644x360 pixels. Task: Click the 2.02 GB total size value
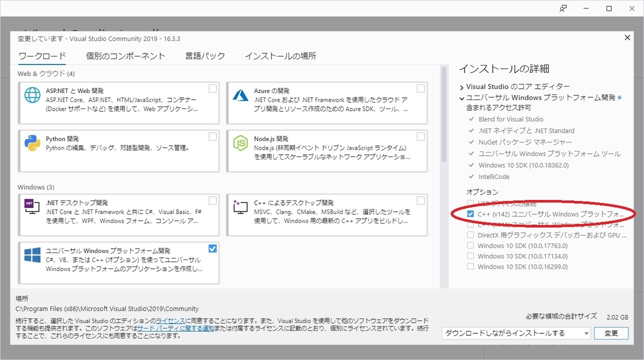coord(617,317)
